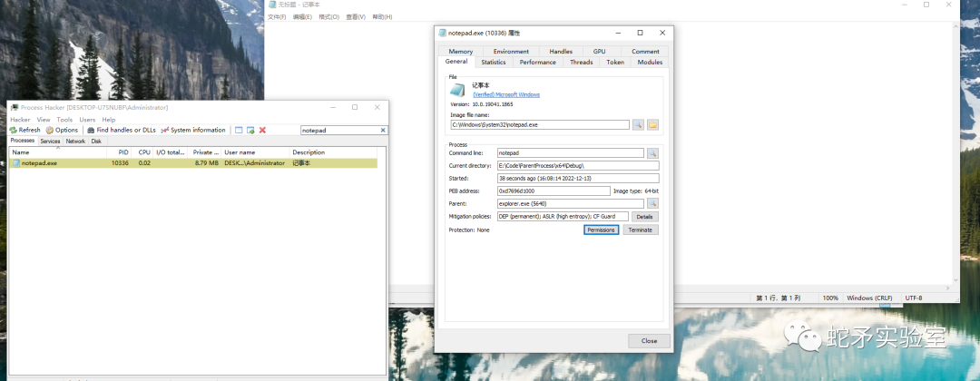The image size is (980, 381).
Task: Click the find window toolbar icon
Action: pyautogui.click(x=238, y=130)
